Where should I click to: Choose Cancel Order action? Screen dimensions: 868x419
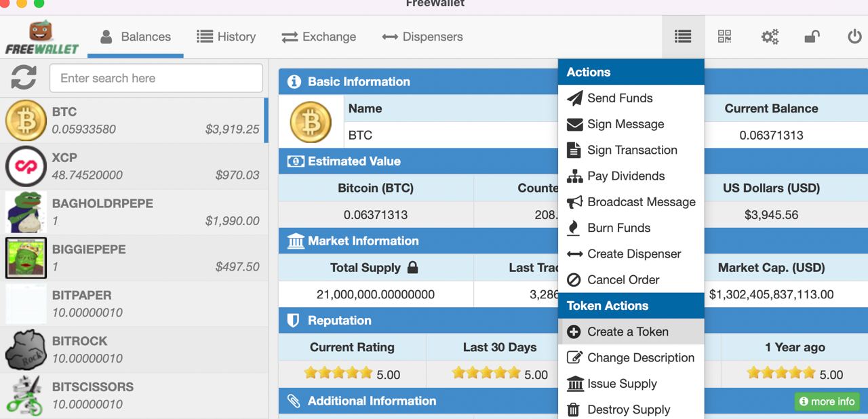click(631, 279)
